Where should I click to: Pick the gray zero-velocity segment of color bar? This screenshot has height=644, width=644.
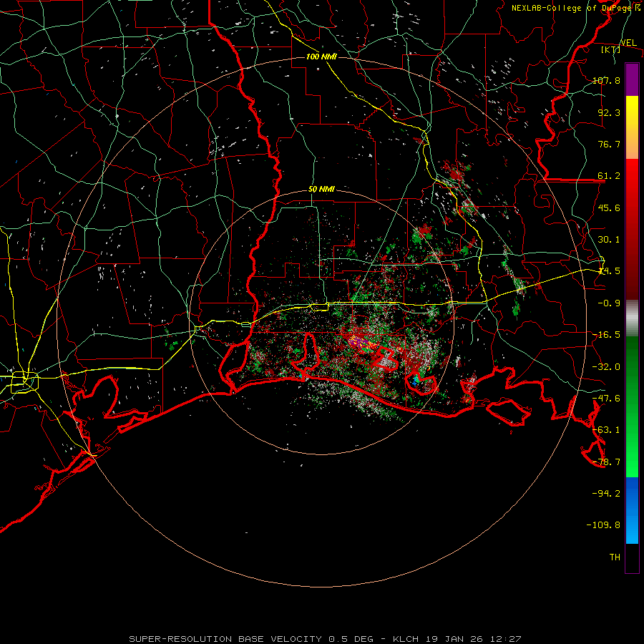pos(632,318)
